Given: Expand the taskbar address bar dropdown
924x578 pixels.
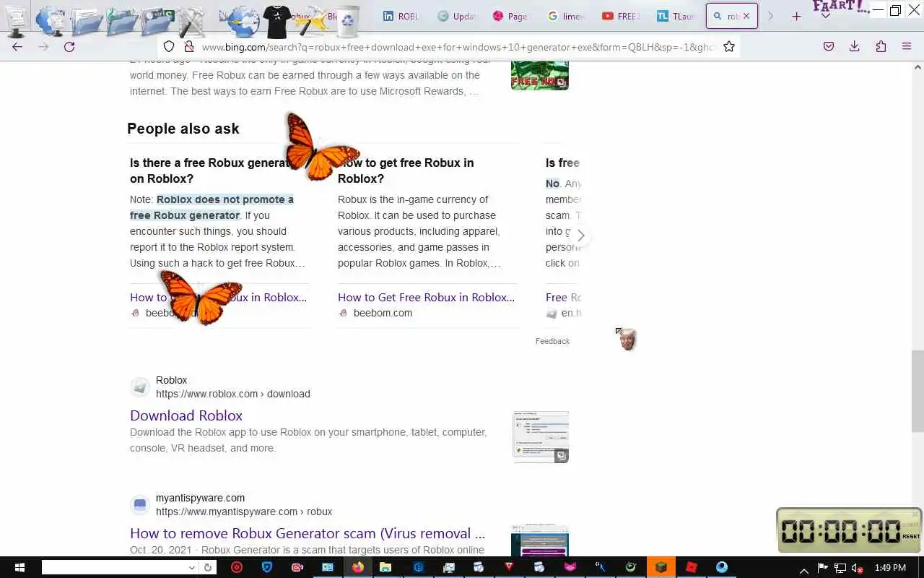Looking at the screenshot, I should tap(192, 568).
